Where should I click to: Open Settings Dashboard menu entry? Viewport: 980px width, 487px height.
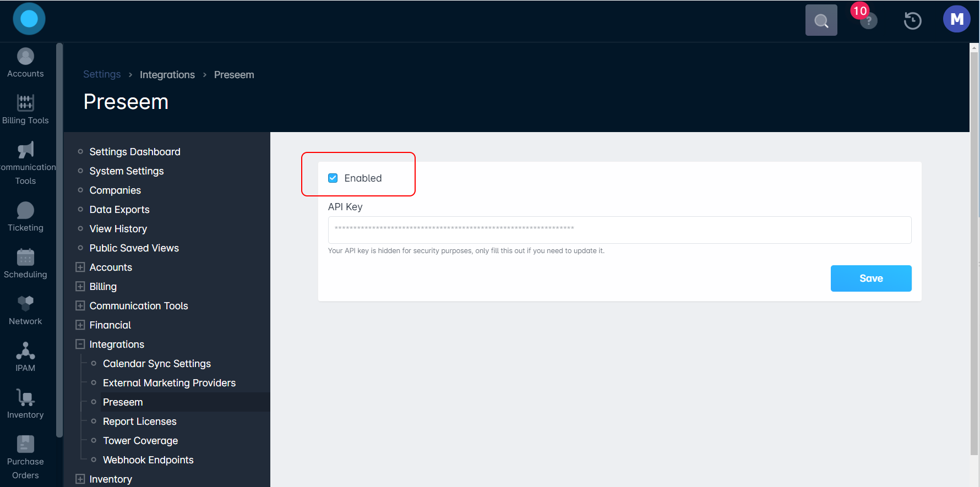(135, 151)
